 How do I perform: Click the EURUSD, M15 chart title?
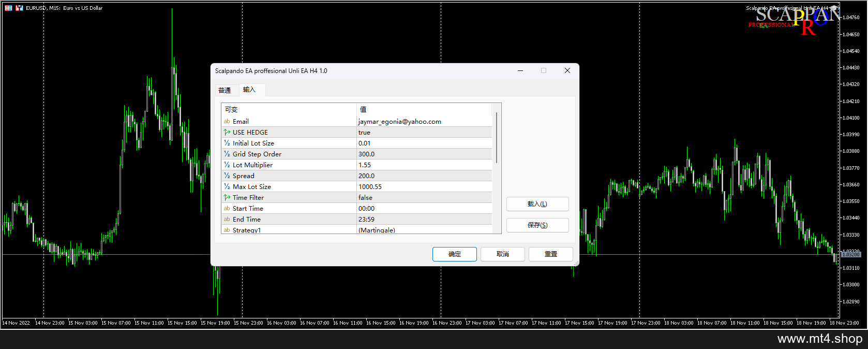click(64, 8)
